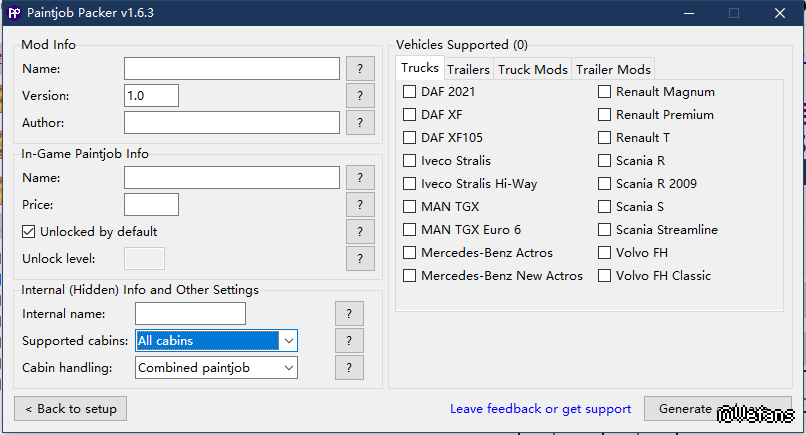Click the help button beside Mod Name

click(360, 69)
